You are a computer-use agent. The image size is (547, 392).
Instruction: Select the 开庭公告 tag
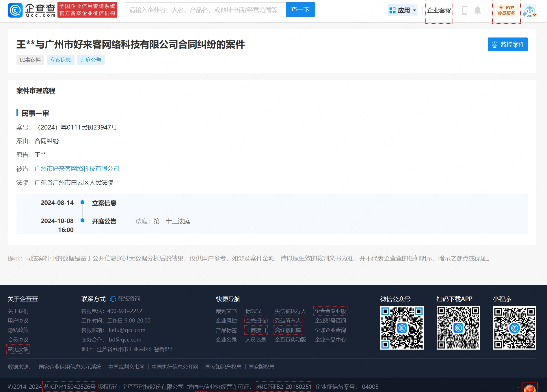coord(91,60)
